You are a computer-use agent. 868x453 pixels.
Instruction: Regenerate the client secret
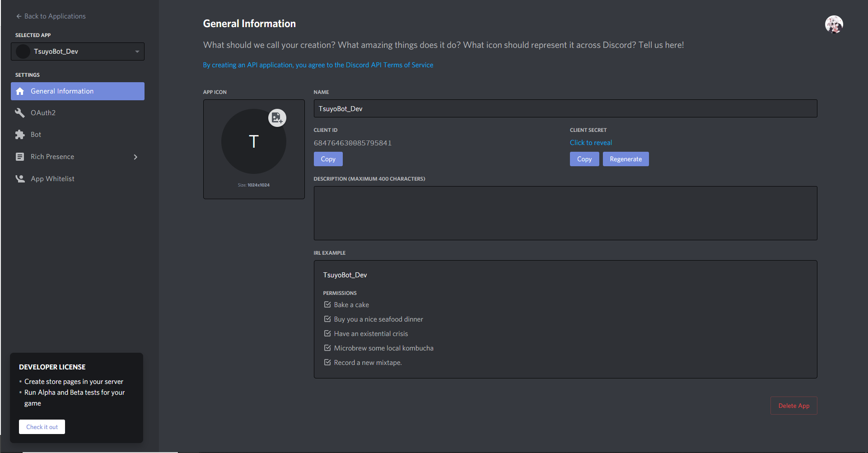coord(626,159)
